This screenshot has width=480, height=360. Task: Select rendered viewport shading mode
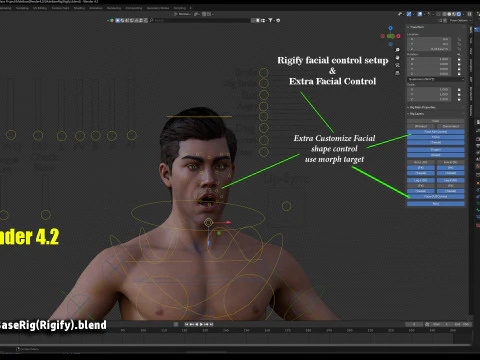(459, 14)
